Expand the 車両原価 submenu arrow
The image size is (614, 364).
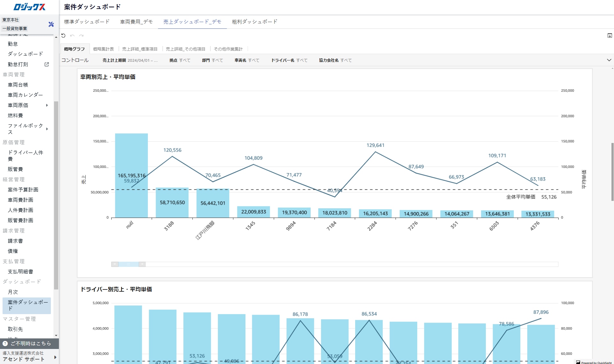(47, 105)
